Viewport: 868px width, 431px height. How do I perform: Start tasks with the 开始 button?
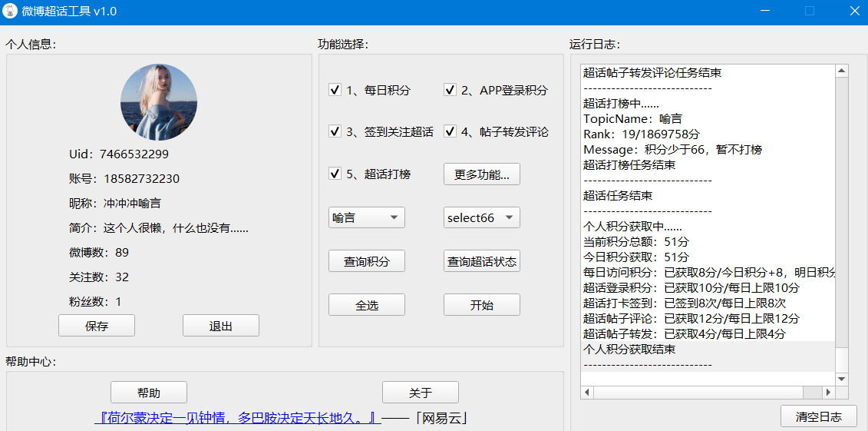[482, 305]
